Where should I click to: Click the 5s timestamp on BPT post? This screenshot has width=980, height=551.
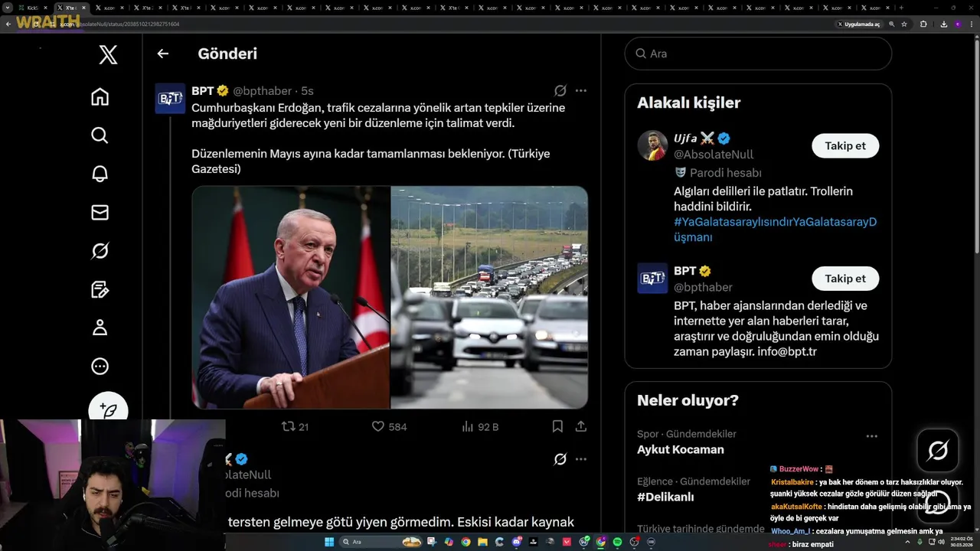[307, 90]
